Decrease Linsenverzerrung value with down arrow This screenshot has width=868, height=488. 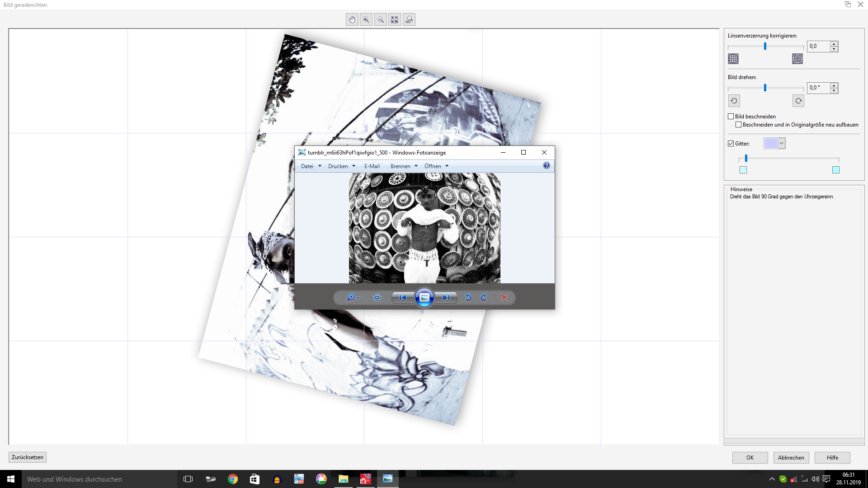[x=834, y=49]
